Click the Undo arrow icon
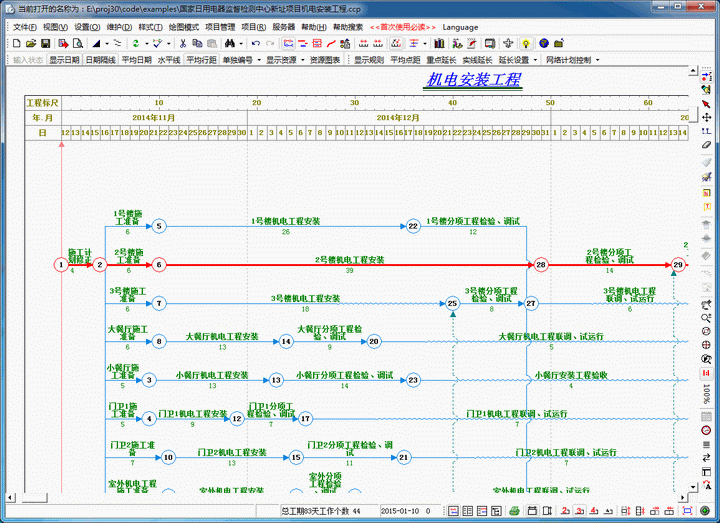Viewport: 720px width, 523px height. 256,44
